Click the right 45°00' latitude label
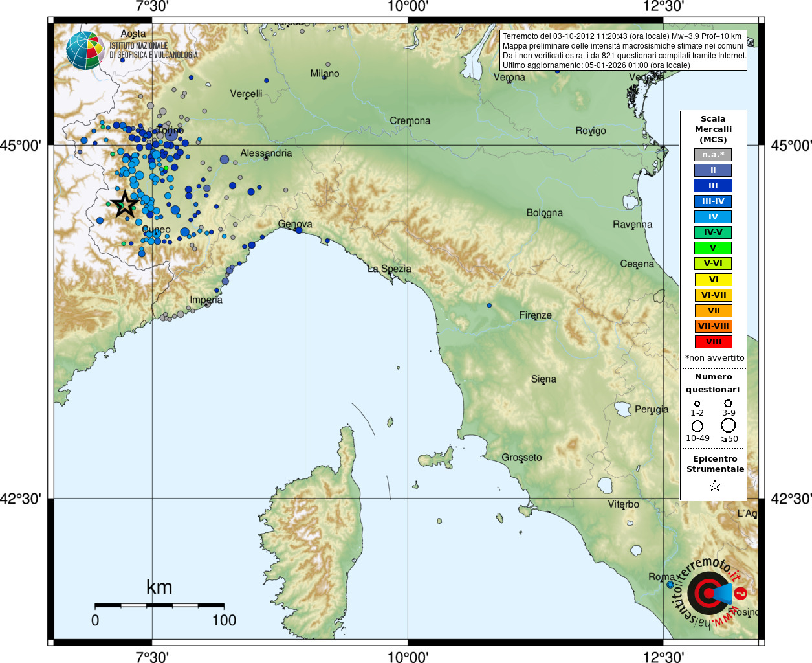This screenshot has height=663, width=812. 791,145
